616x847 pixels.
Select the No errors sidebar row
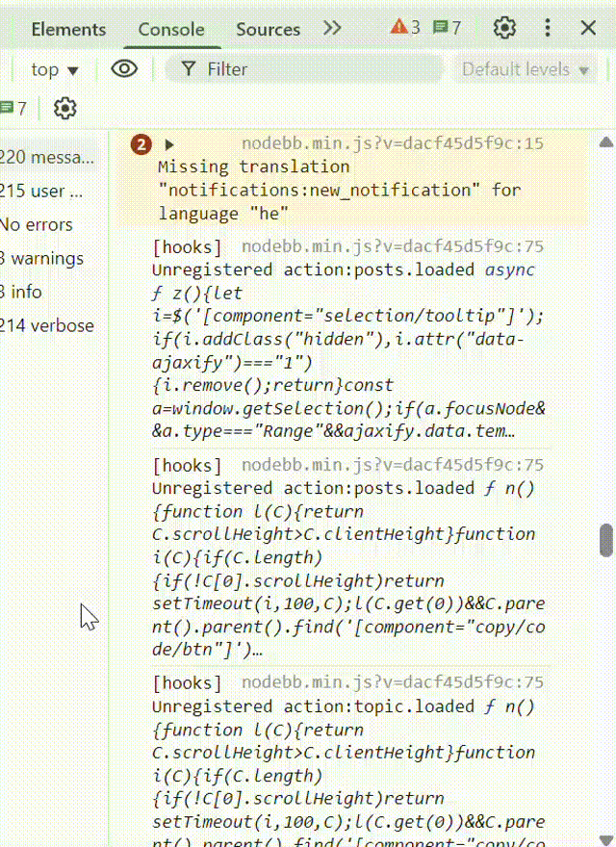pos(49,224)
